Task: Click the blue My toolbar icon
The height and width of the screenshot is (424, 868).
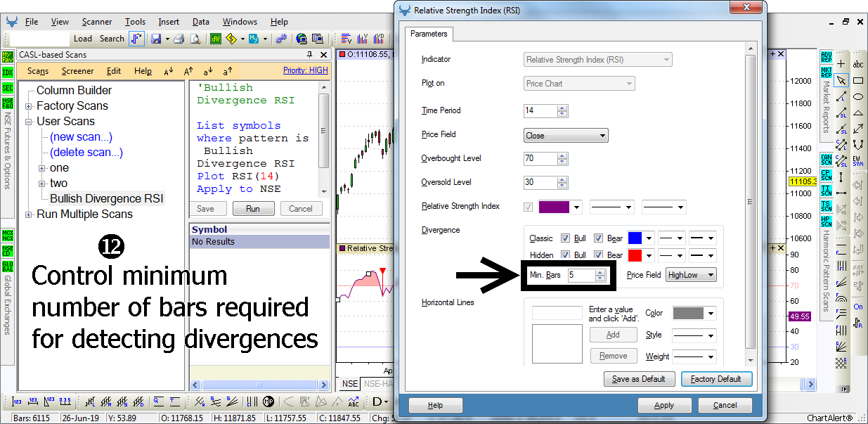Action: 253,39
